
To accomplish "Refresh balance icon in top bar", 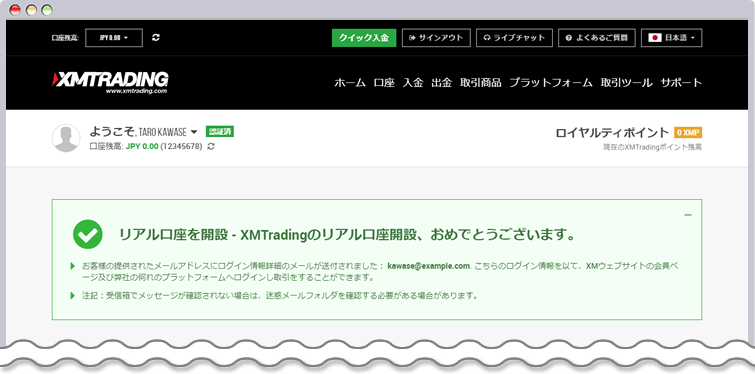I will pos(156,38).
